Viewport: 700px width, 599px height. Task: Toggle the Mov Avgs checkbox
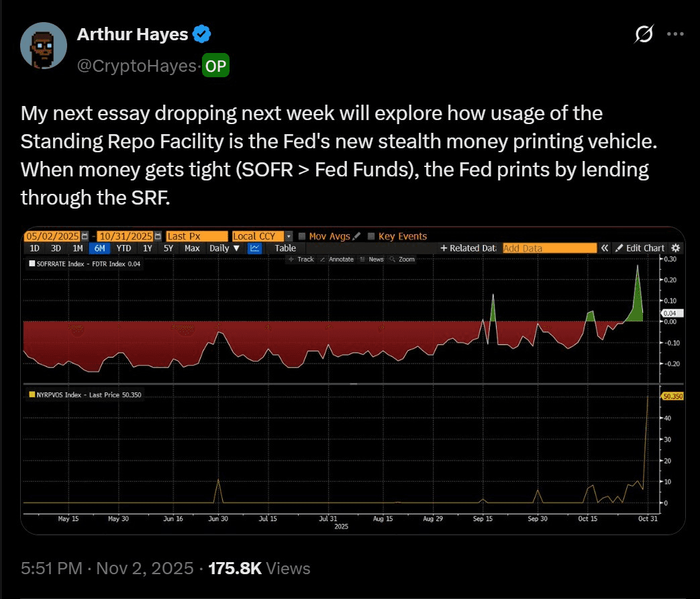301,236
